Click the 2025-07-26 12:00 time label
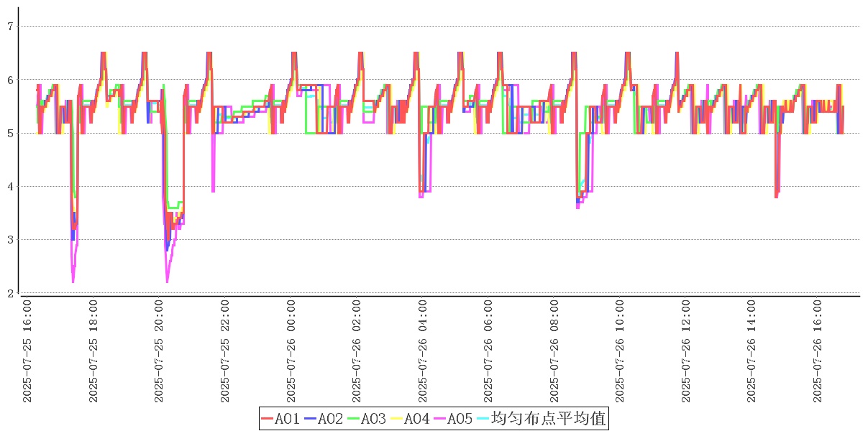The height and width of the screenshot is (431, 868). point(686,352)
